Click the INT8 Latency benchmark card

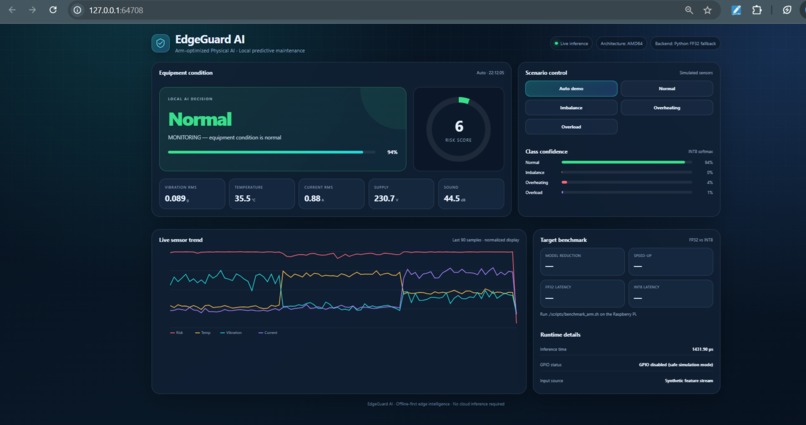(x=670, y=293)
